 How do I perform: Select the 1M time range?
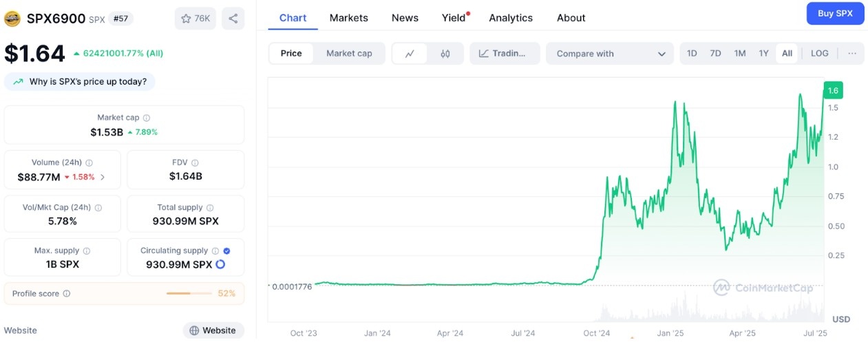coord(740,54)
